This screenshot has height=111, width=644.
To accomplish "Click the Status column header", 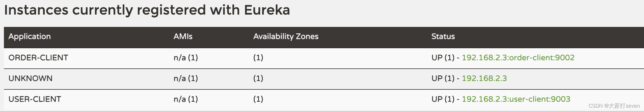I will click(x=443, y=36).
